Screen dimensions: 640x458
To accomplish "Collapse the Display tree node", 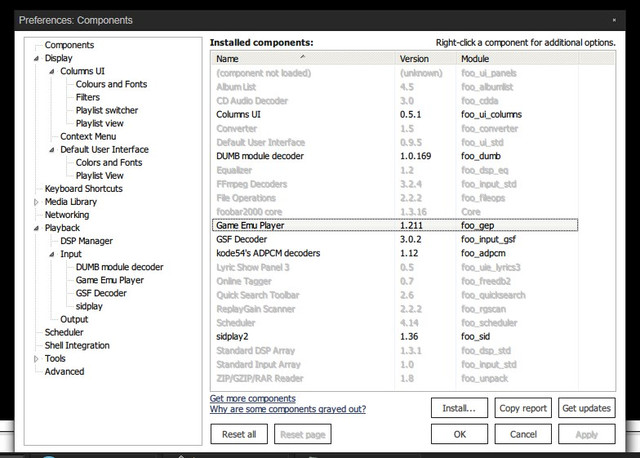I will point(36,58).
